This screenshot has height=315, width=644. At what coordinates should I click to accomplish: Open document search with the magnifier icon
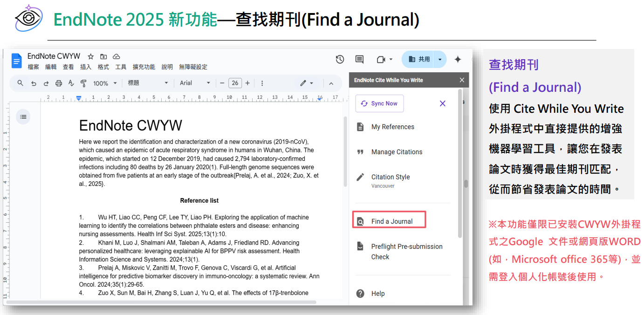coord(21,82)
